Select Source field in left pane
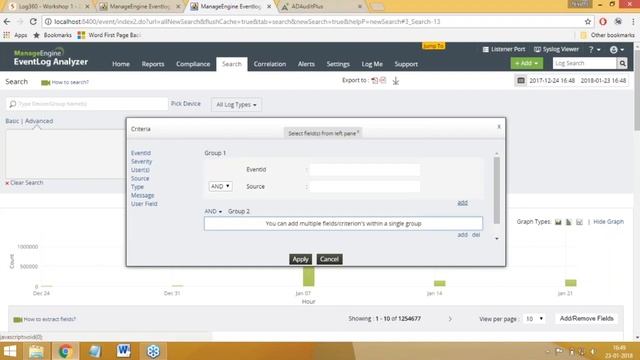The image size is (640, 360). click(x=140, y=179)
